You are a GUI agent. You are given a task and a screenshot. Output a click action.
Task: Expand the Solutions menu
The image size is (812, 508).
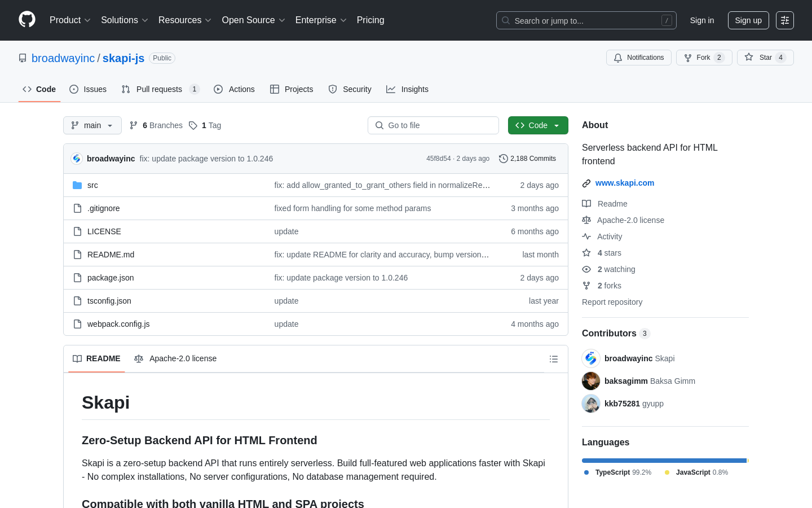click(x=125, y=20)
